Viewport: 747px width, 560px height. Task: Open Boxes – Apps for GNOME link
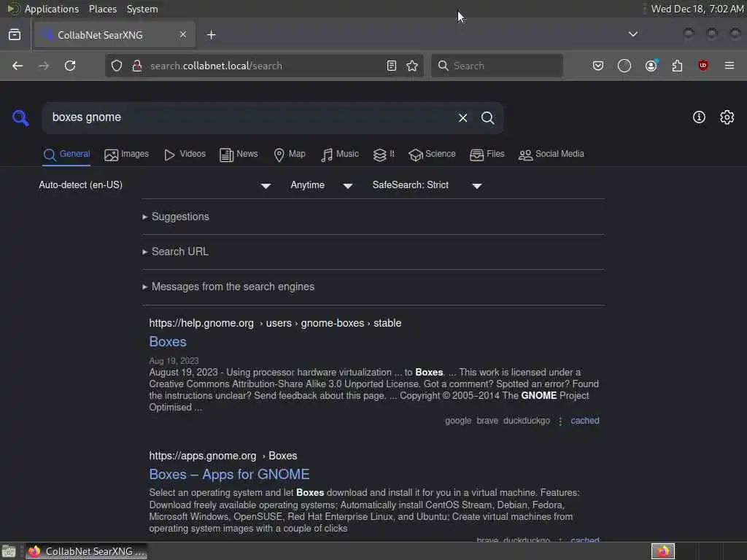click(229, 474)
